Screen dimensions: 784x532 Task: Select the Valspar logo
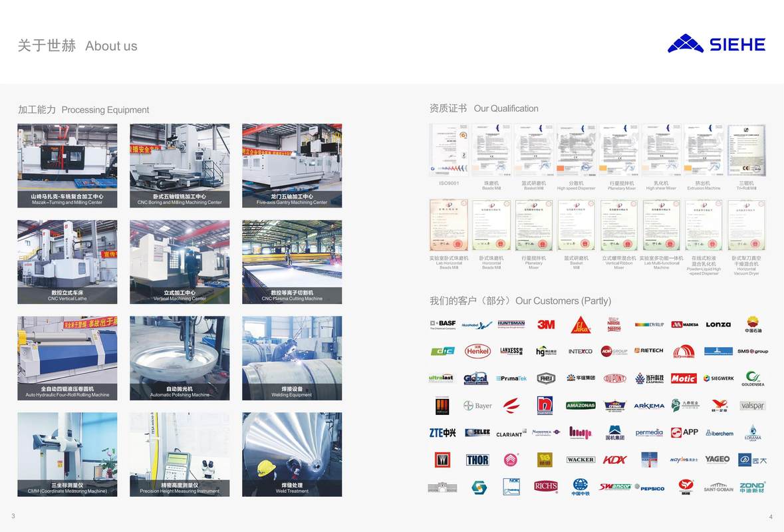[752, 406]
